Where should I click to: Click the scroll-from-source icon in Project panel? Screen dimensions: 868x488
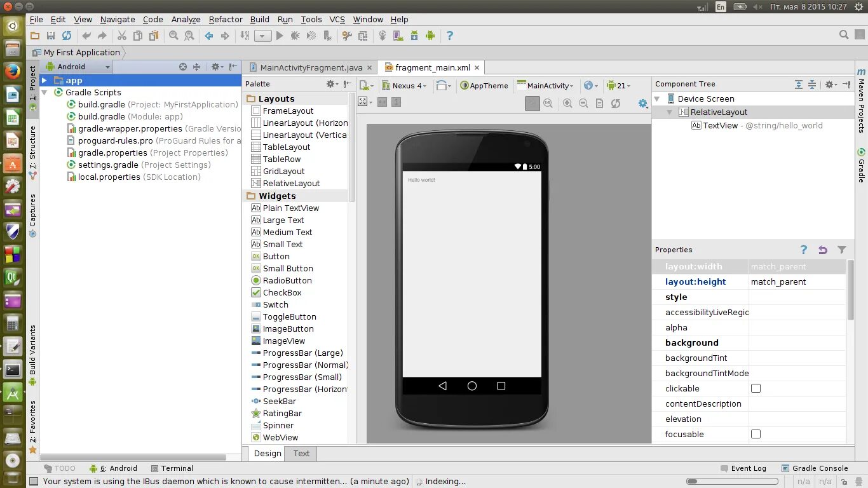(183, 67)
